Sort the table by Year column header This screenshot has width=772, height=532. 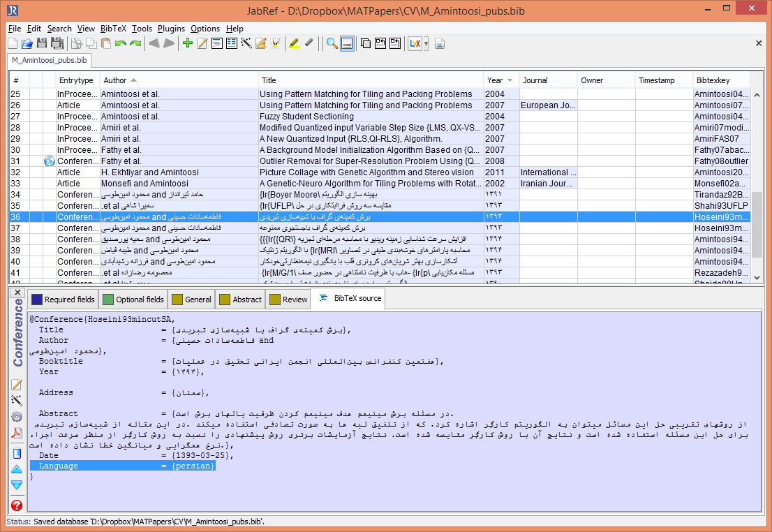500,80
